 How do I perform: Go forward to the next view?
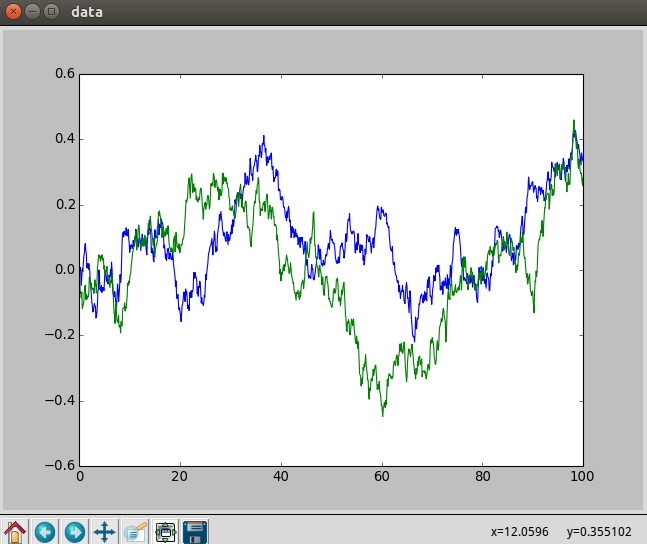[x=75, y=532]
